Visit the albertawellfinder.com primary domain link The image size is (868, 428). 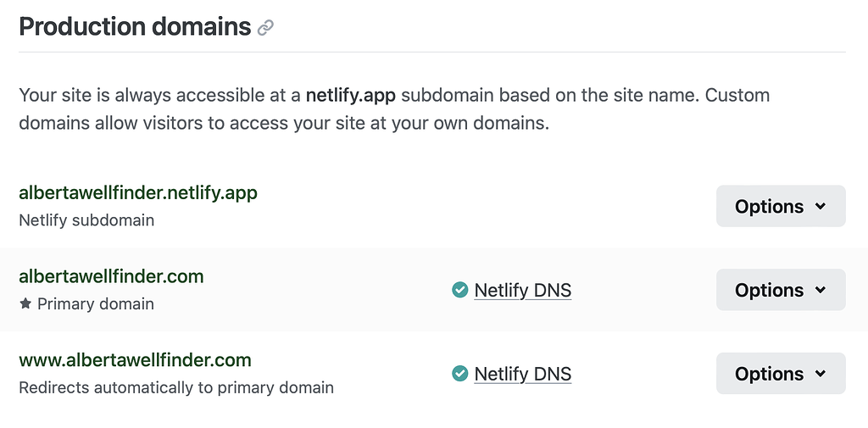click(111, 276)
